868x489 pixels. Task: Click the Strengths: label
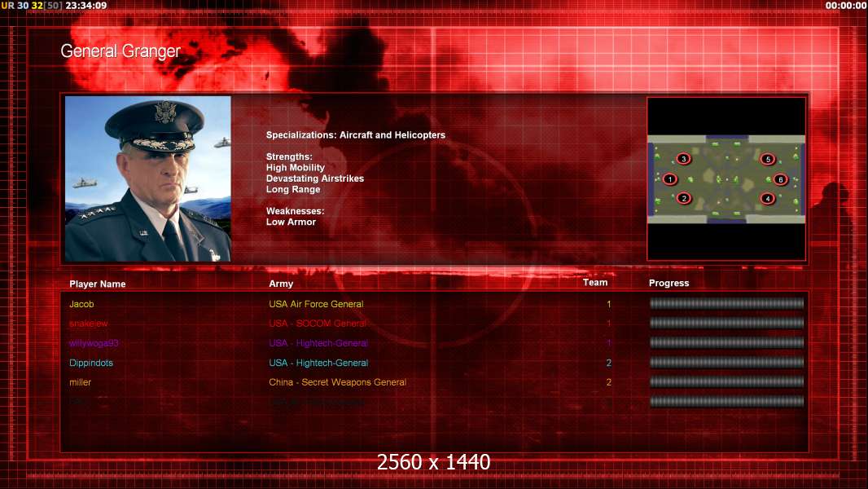(289, 156)
